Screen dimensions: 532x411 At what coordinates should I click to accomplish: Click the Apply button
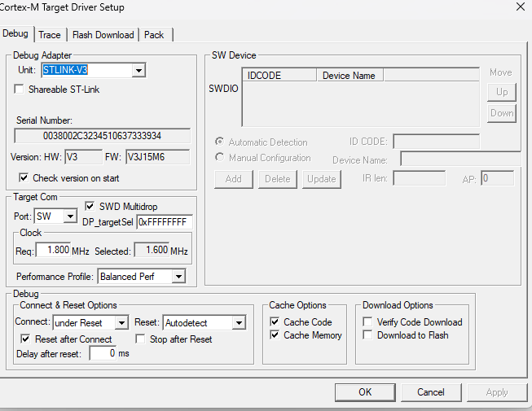coord(497,392)
